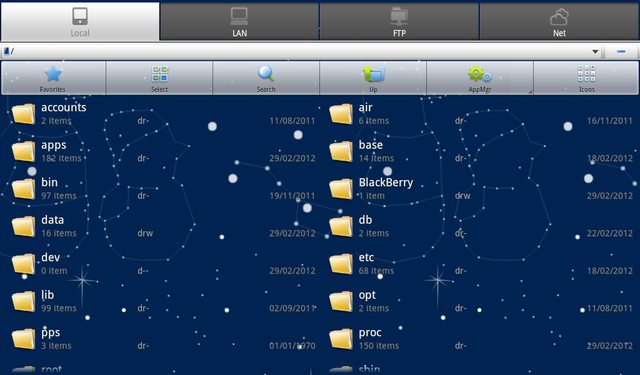This screenshot has width=640, height=375.
Task: Click date 16/11/2011 of air
Action: click(x=610, y=121)
